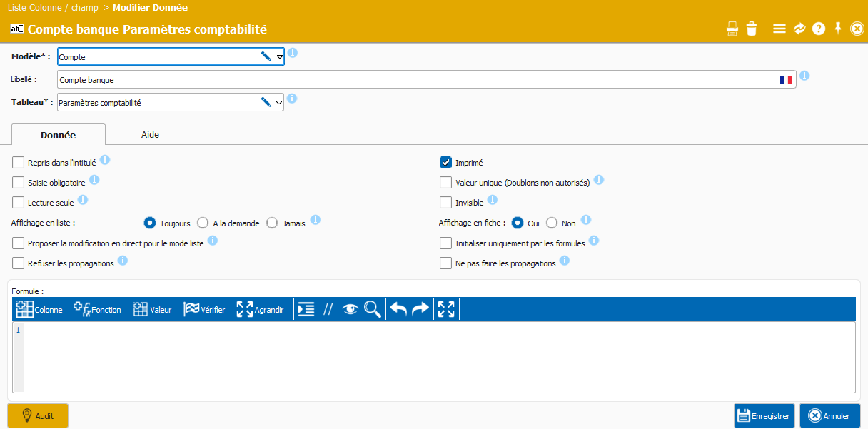Click into the Libellé text field

click(x=414, y=80)
